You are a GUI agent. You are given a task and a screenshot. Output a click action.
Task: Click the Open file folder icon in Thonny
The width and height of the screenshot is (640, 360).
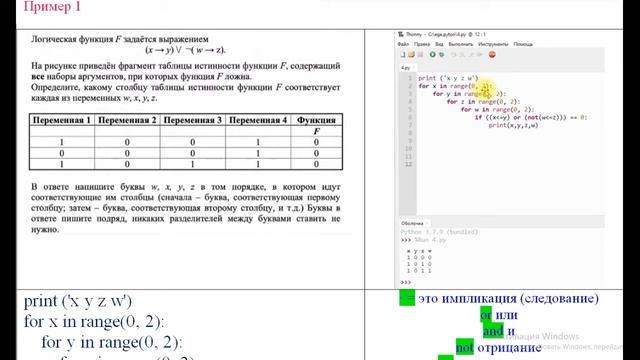[x=411, y=54]
